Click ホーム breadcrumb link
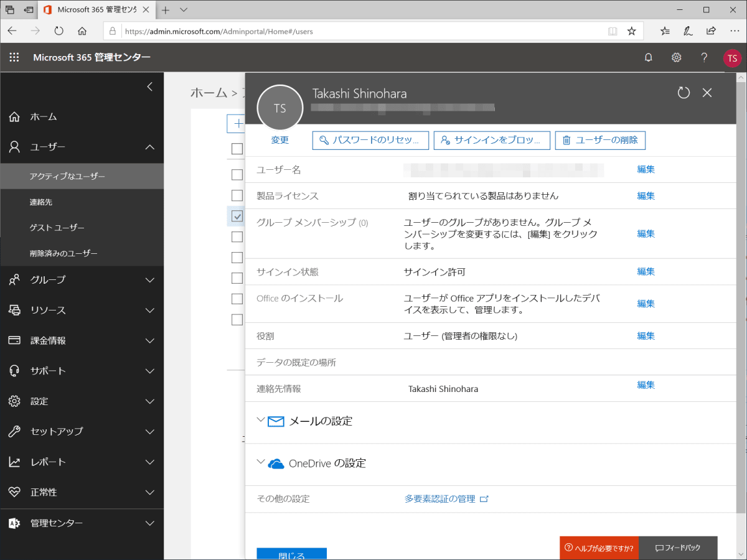 pos(209,93)
